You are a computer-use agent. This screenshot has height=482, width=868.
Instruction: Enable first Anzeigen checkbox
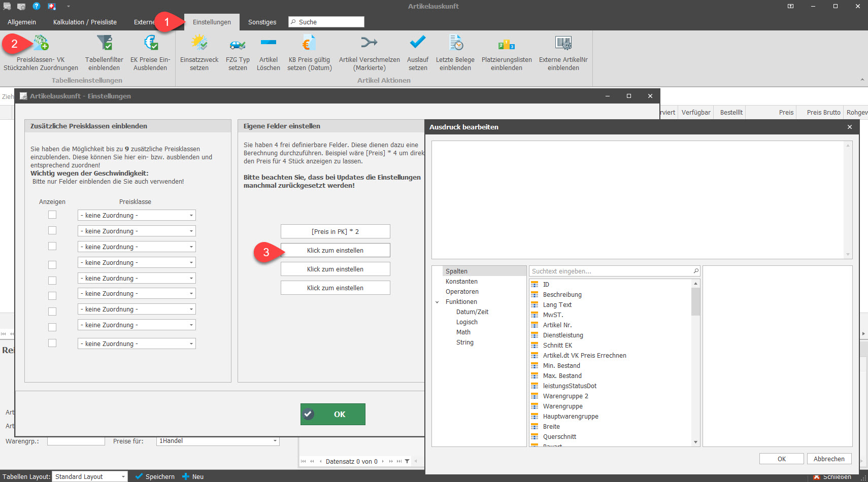click(52, 215)
